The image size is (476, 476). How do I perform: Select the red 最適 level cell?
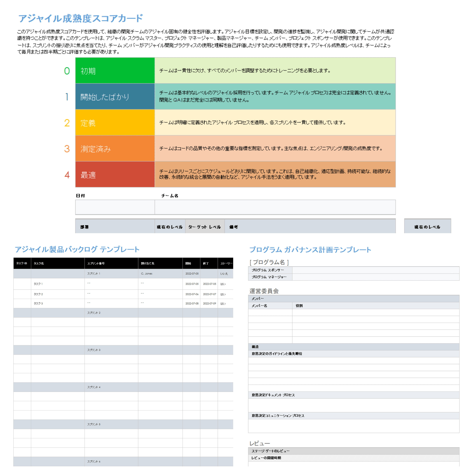[115, 174]
